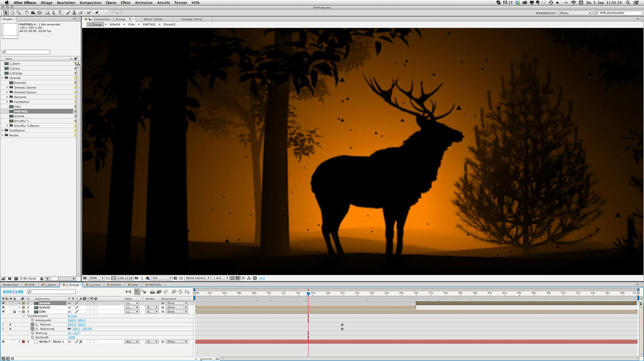The image size is (644, 361).
Task: Select the Rectangle shape tool
Action: (x=47, y=13)
